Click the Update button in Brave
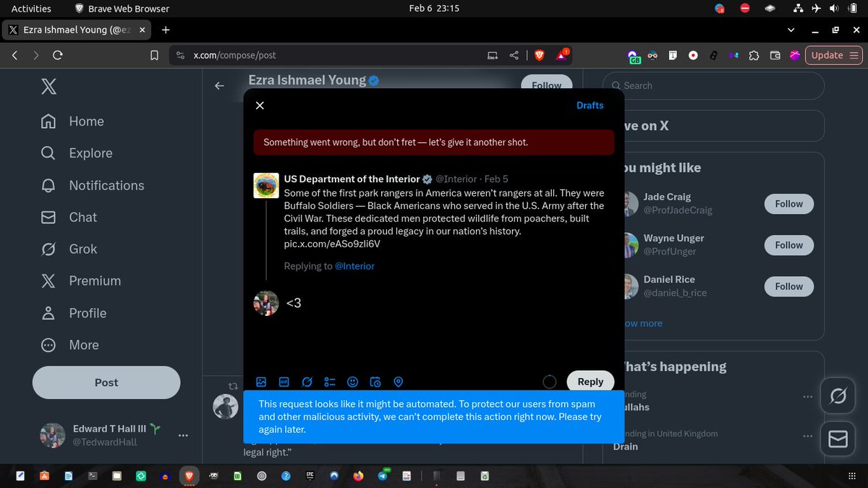 point(833,55)
